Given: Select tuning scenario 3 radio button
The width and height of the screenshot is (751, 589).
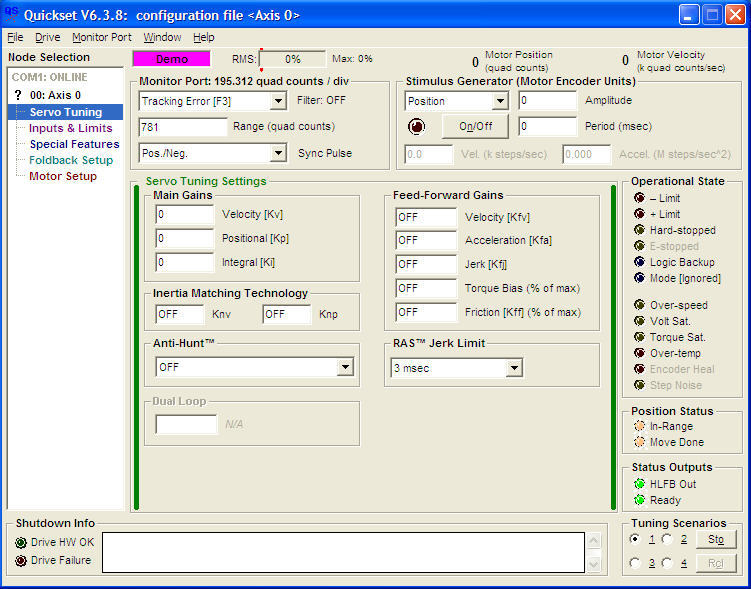Looking at the screenshot, I should click(x=635, y=563).
